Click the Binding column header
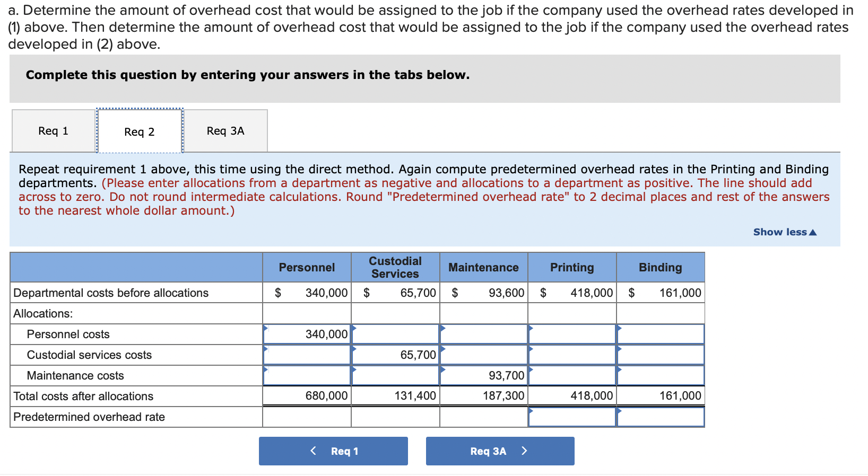 [661, 268]
